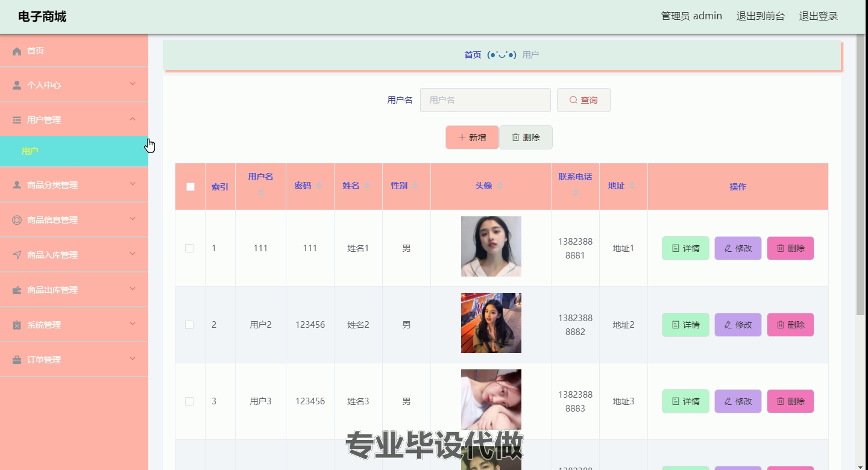Viewport: 868px width, 470px height.
Task: Open the 商品入库管理 sidebar menu
Action: [x=74, y=255]
